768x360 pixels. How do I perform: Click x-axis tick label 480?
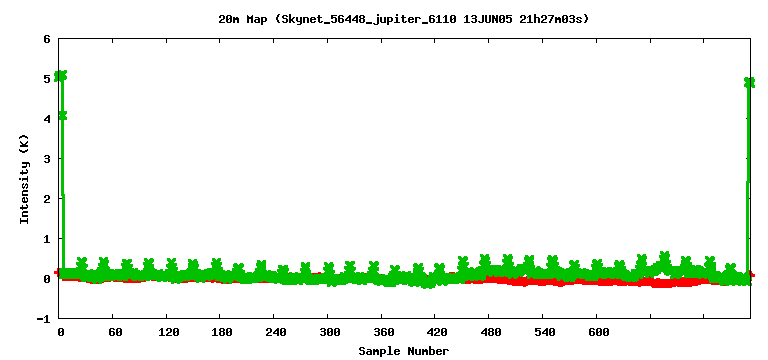pyautogui.click(x=491, y=332)
